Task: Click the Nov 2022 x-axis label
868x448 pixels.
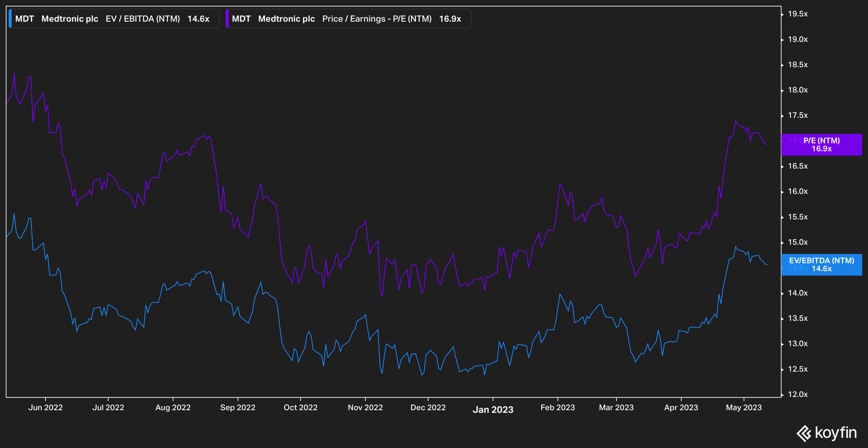Action: point(365,408)
